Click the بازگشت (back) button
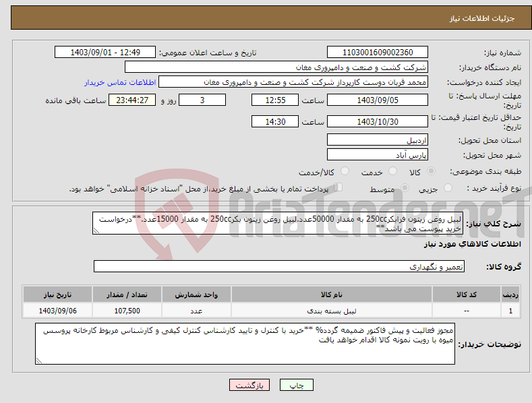This screenshot has height=403, width=532. (249, 385)
